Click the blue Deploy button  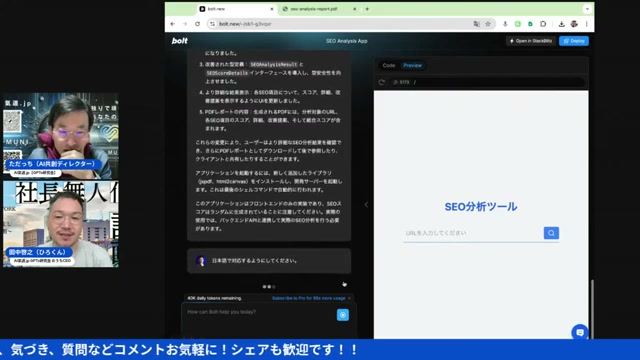(574, 41)
